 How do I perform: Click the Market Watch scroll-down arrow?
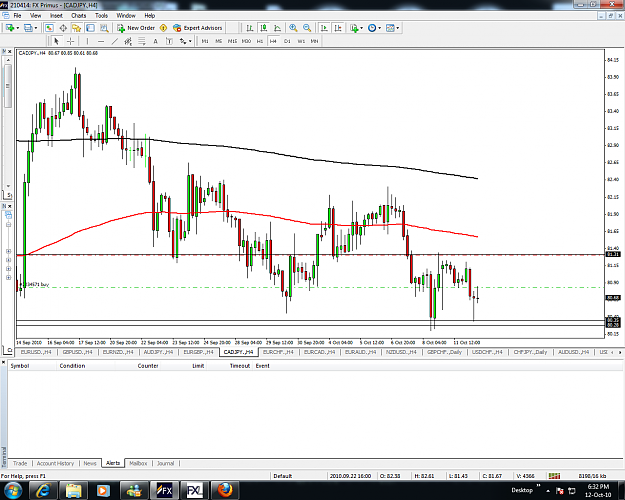point(8,186)
